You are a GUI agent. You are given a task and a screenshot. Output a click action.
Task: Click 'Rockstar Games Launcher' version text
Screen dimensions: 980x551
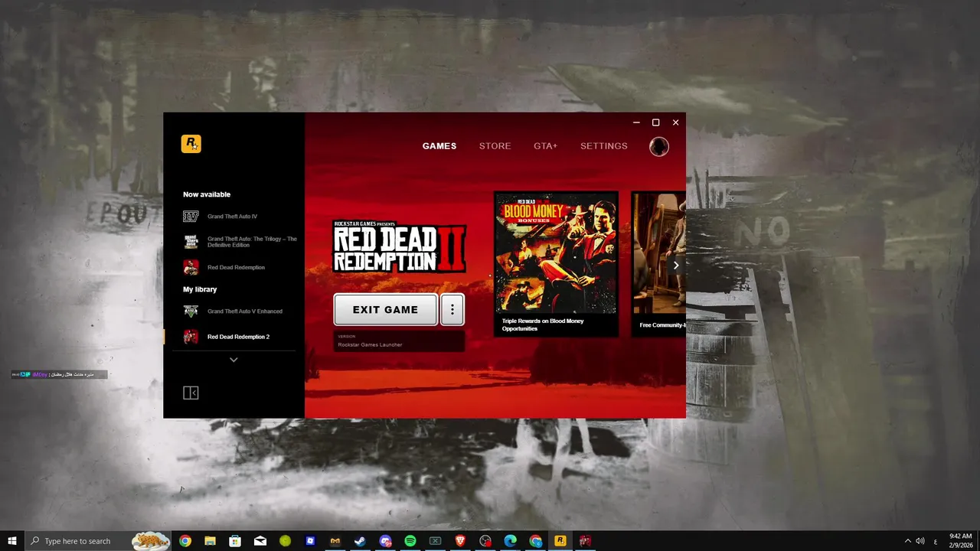coord(370,345)
